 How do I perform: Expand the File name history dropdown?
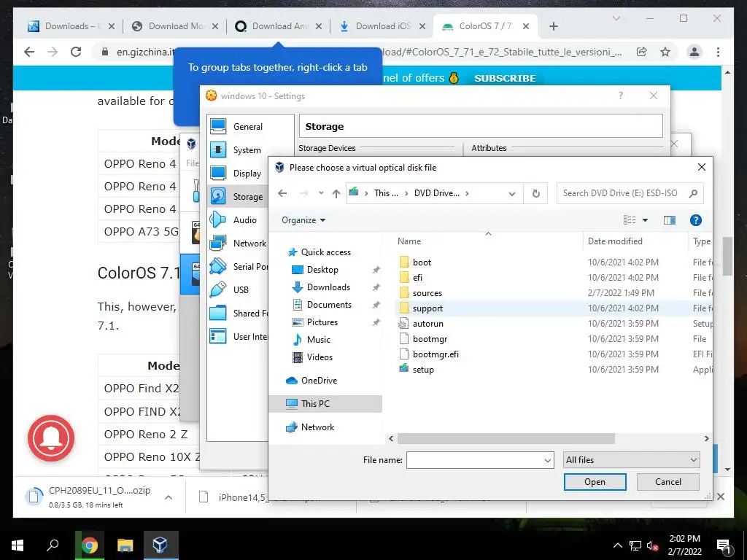tap(548, 461)
